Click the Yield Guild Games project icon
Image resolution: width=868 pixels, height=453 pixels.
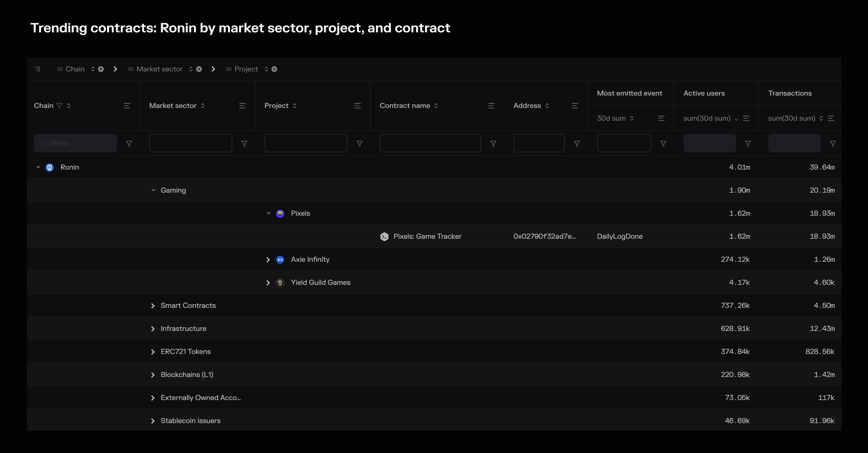[x=280, y=282]
